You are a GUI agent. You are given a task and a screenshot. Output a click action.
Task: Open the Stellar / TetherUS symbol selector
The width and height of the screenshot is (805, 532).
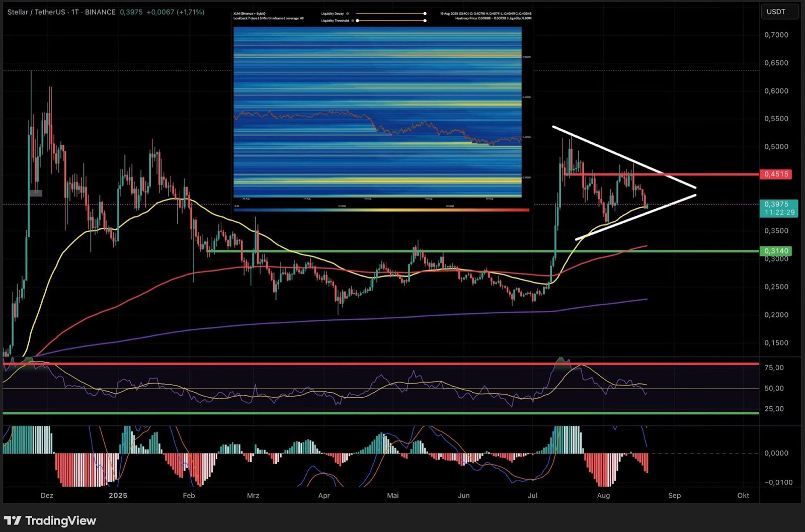(x=35, y=12)
